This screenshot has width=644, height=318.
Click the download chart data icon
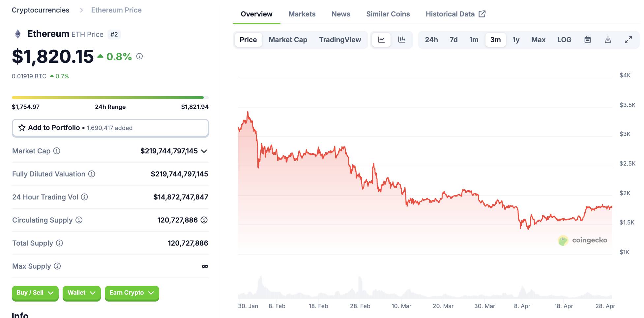(x=608, y=40)
